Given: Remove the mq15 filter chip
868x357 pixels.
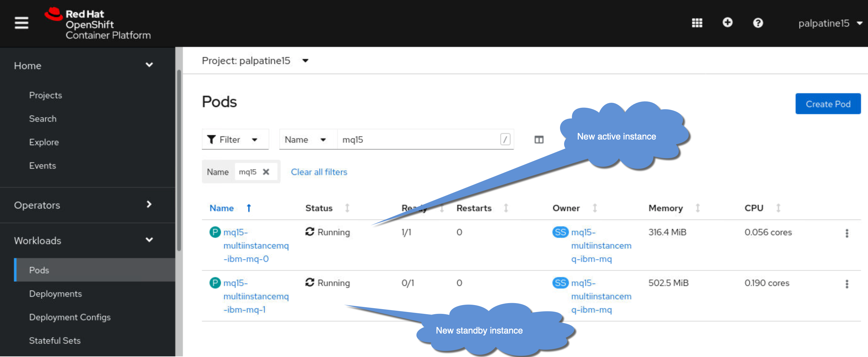Looking at the screenshot, I should tap(266, 172).
